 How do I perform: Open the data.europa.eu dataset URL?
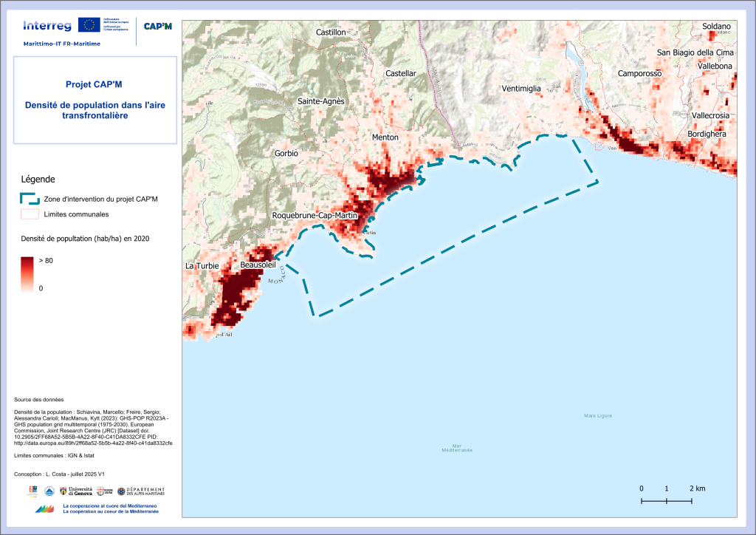[x=94, y=443]
